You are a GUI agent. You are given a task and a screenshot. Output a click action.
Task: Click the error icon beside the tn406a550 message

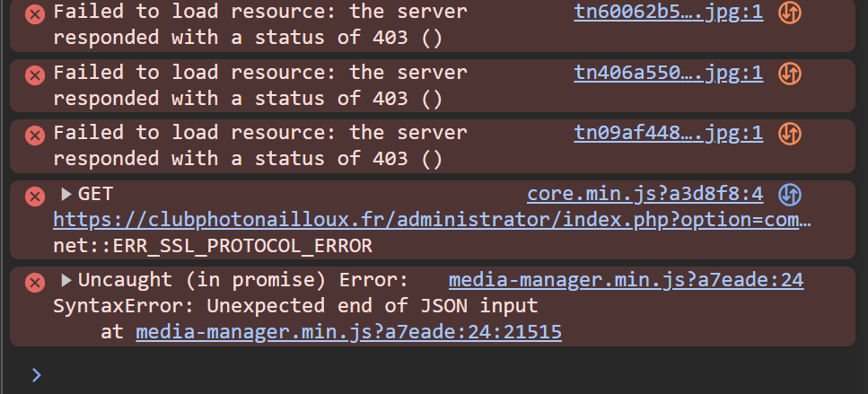pyautogui.click(x=35, y=74)
